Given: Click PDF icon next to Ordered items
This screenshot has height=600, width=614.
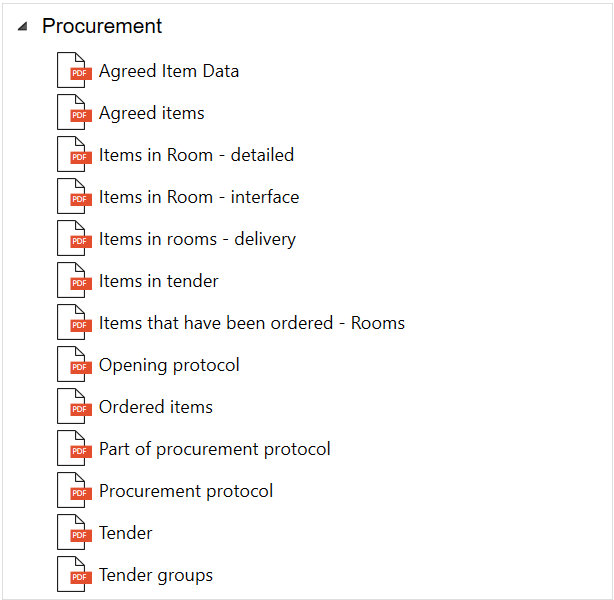Looking at the screenshot, I should click(x=73, y=407).
